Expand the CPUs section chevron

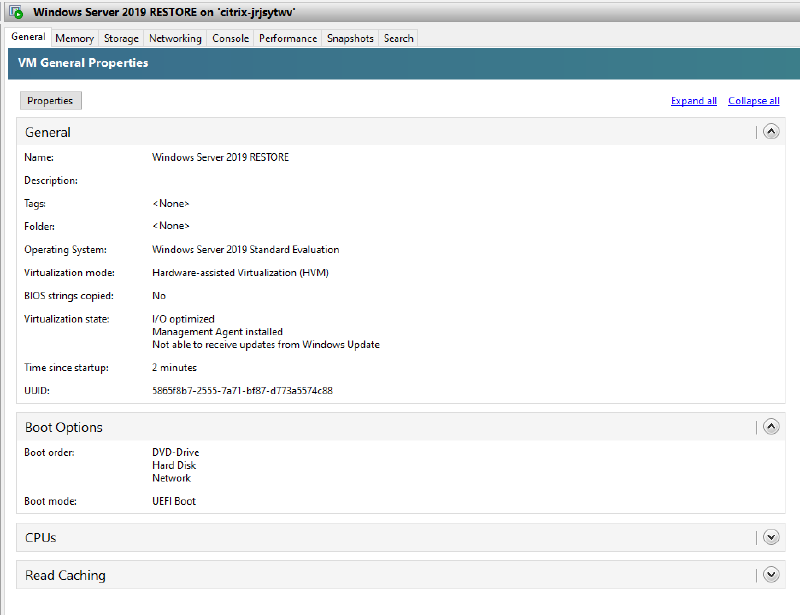(x=771, y=537)
